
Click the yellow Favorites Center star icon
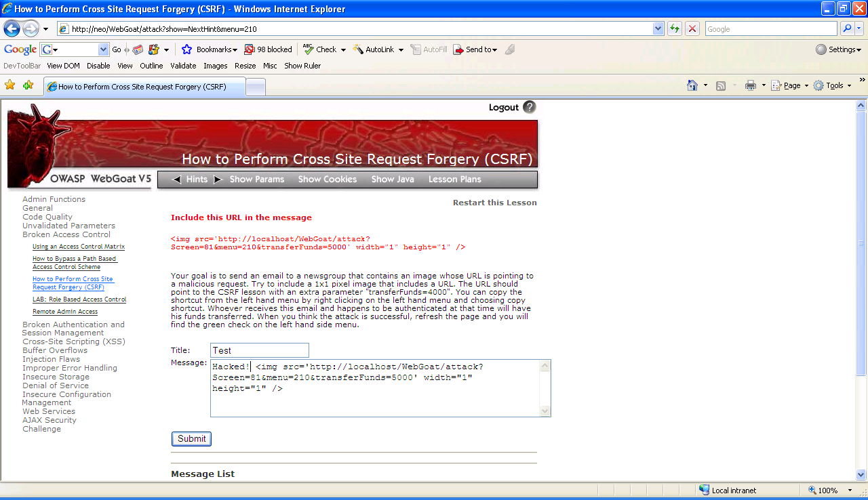point(10,85)
